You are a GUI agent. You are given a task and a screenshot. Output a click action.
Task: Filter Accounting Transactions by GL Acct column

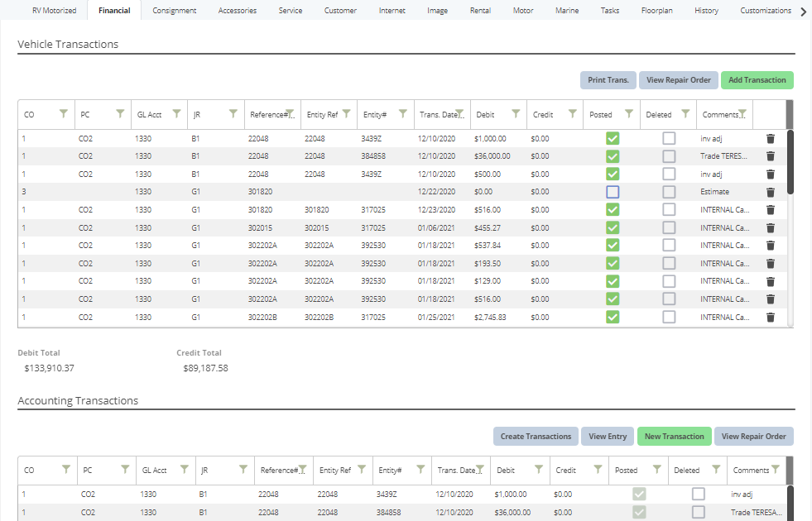184,469
